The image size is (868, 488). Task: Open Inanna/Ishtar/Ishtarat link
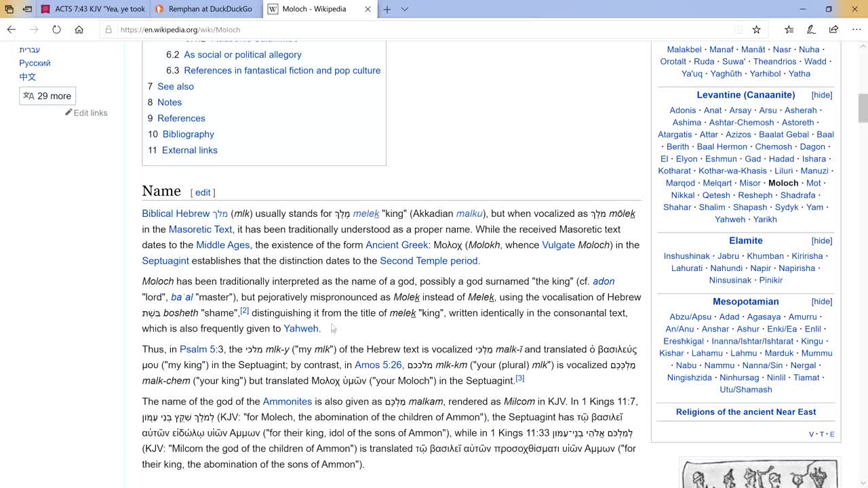tap(752, 341)
